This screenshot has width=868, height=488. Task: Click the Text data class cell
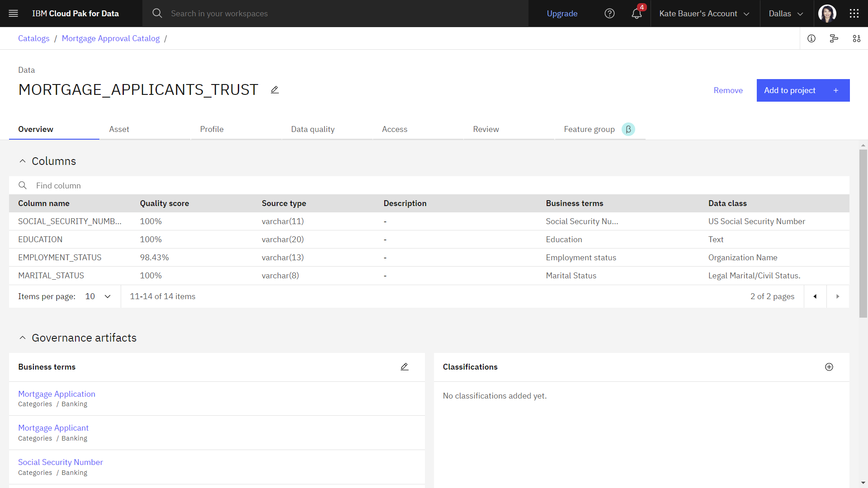[716, 239]
